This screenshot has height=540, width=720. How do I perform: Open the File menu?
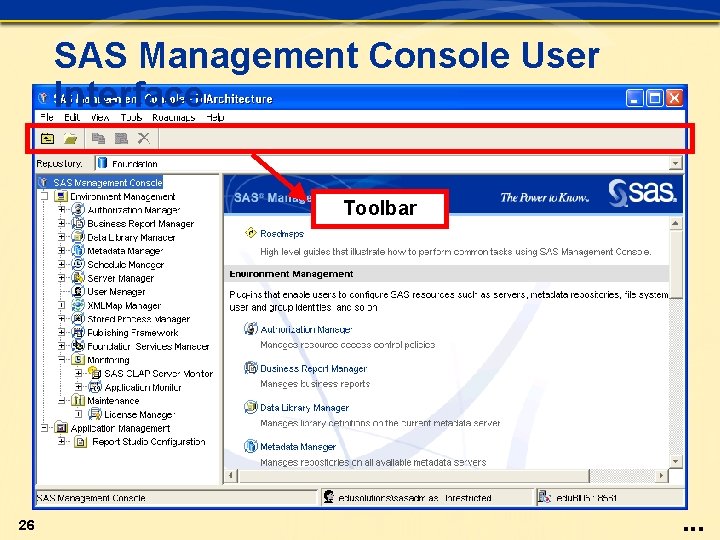(x=46, y=117)
